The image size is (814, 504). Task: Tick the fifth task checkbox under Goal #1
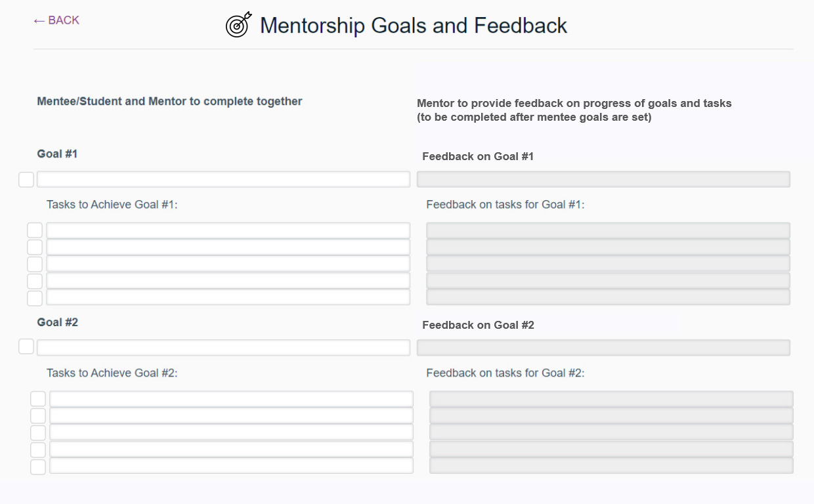point(35,298)
